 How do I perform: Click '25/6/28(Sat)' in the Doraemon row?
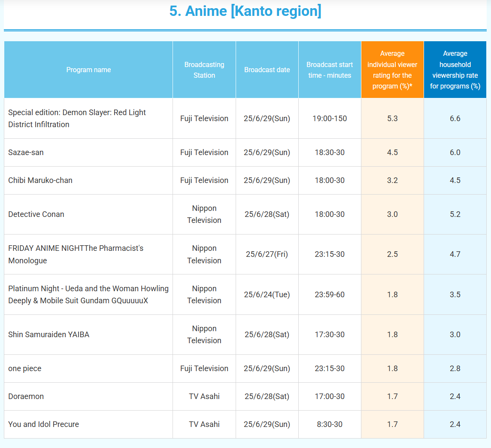pos(267,396)
